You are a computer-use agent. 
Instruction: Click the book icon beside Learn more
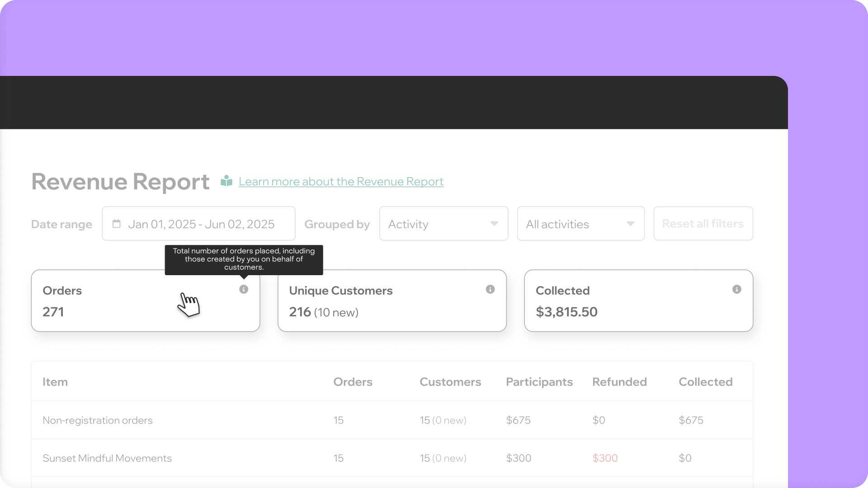[226, 181]
